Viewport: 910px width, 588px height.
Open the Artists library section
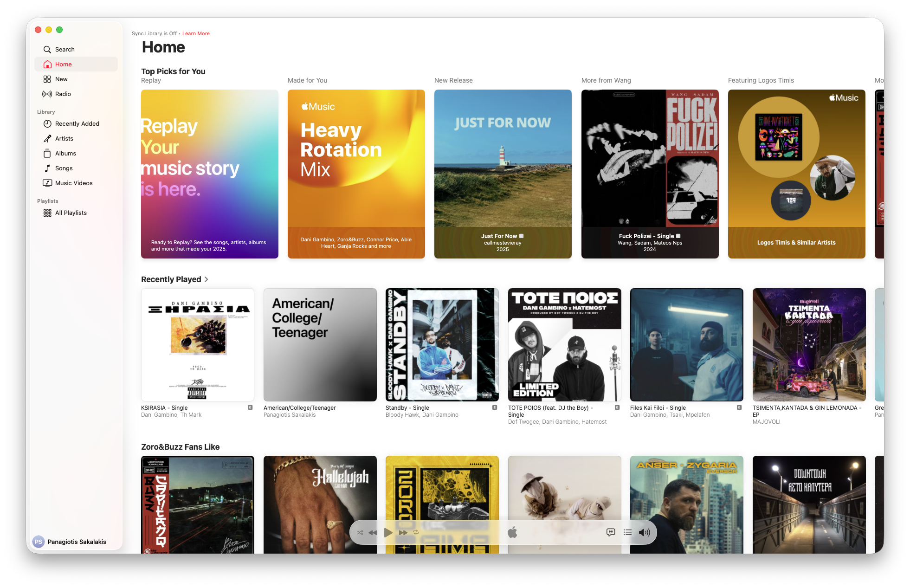coord(64,138)
